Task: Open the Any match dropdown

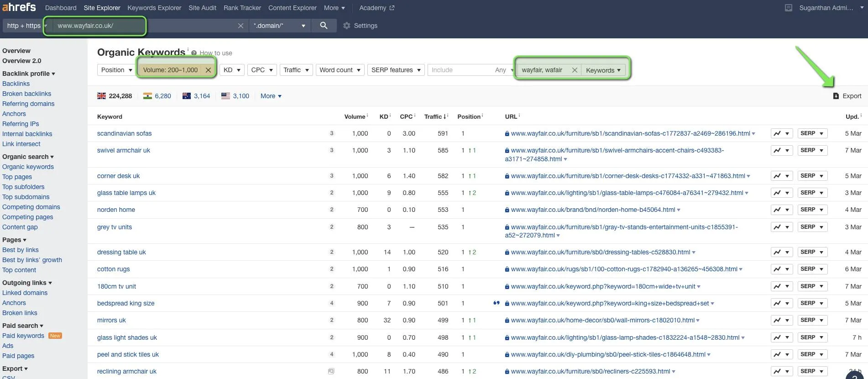Action: (504, 70)
